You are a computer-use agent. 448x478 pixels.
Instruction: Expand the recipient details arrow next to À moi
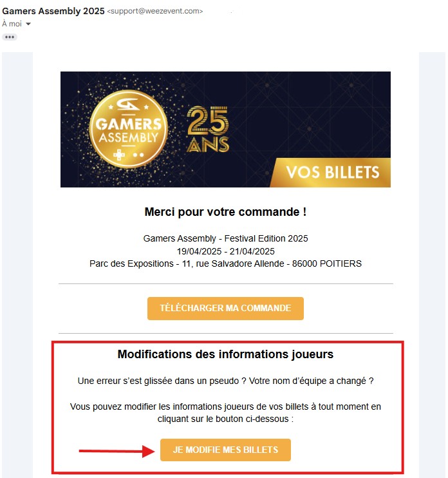[x=28, y=24]
